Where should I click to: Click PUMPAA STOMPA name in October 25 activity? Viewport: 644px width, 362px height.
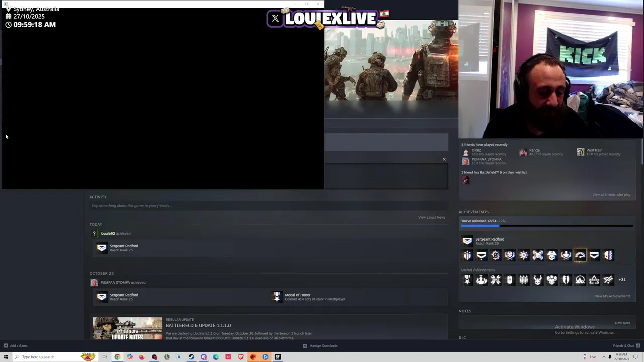115,283
